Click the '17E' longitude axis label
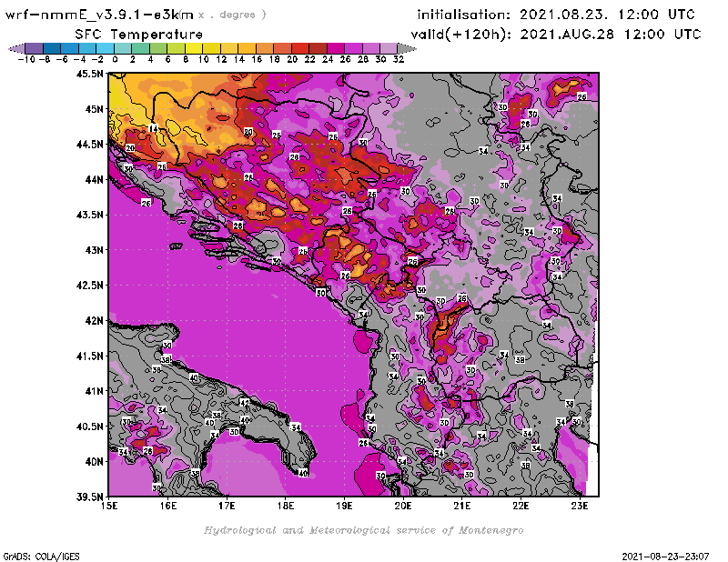 pos(227,506)
